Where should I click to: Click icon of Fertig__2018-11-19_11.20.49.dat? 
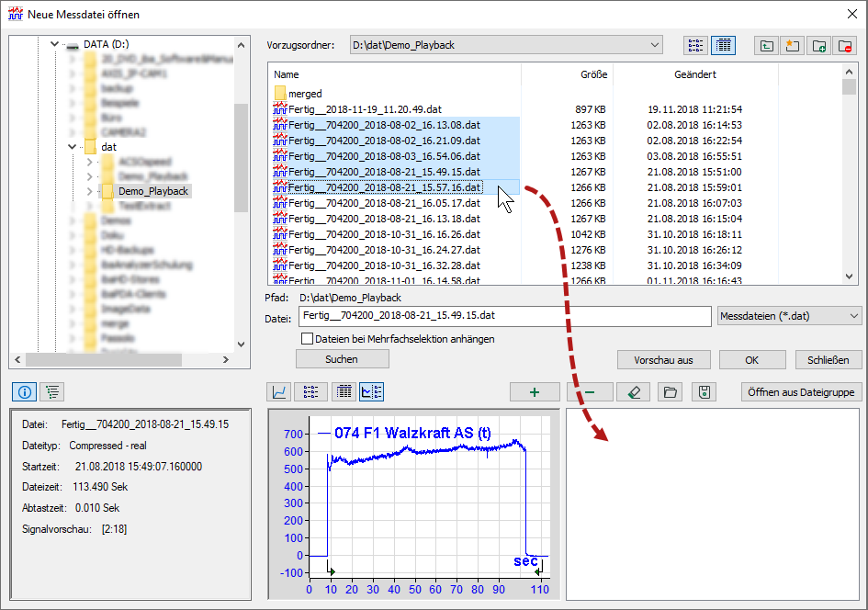(280, 108)
